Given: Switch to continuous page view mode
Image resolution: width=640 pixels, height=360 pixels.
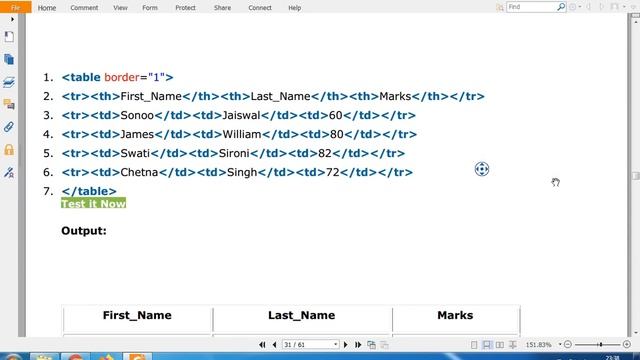Looking at the screenshot, I should tap(487, 345).
